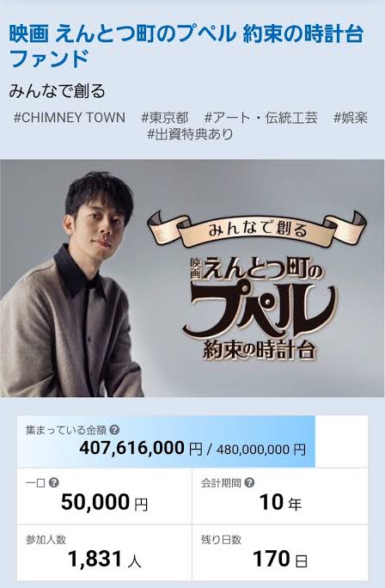Select the 1,831 人 participants cell

click(105, 553)
